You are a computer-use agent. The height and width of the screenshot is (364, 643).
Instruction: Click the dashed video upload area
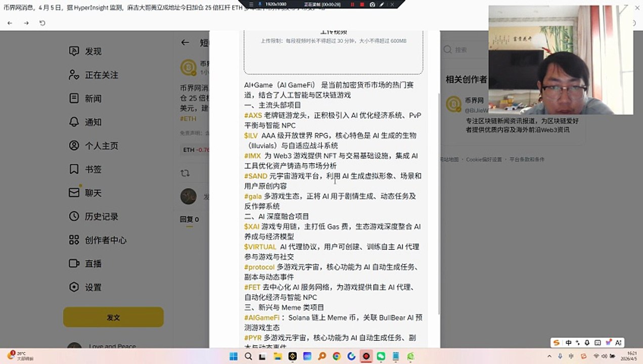coord(333,52)
